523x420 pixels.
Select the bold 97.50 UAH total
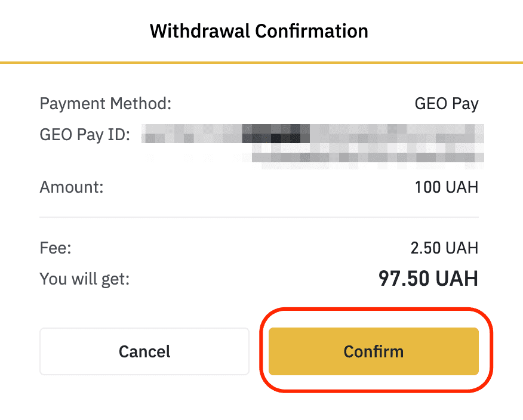point(429,278)
